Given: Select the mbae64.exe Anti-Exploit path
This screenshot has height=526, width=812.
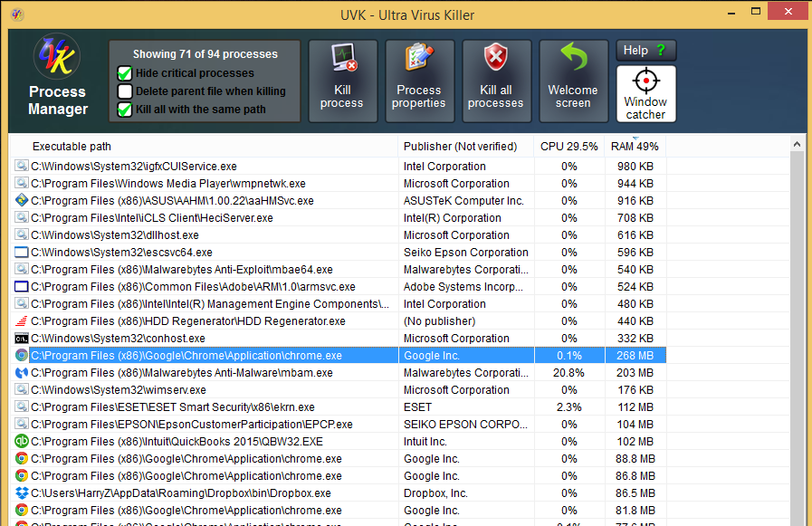Looking at the screenshot, I should coord(182,269).
